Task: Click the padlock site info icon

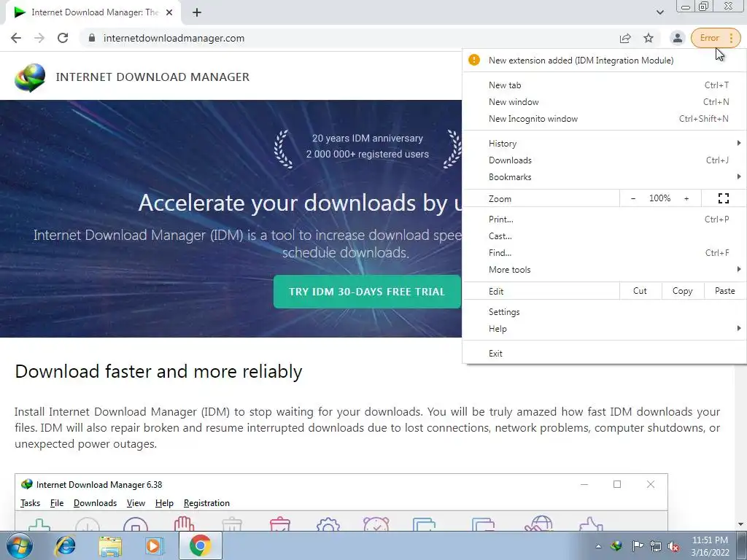Action: point(92,38)
